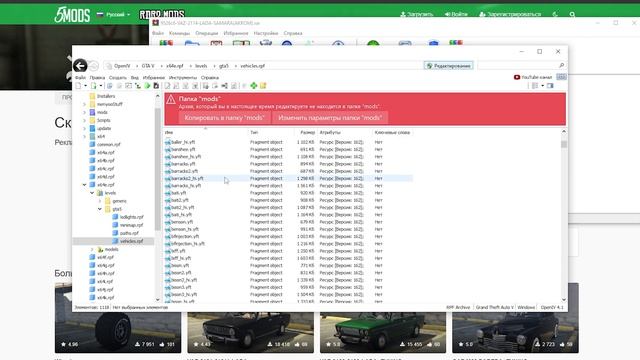The width and height of the screenshot is (640, 360).
Task: Click the small icon right of YouTube канал
Action: click(562, 77)
